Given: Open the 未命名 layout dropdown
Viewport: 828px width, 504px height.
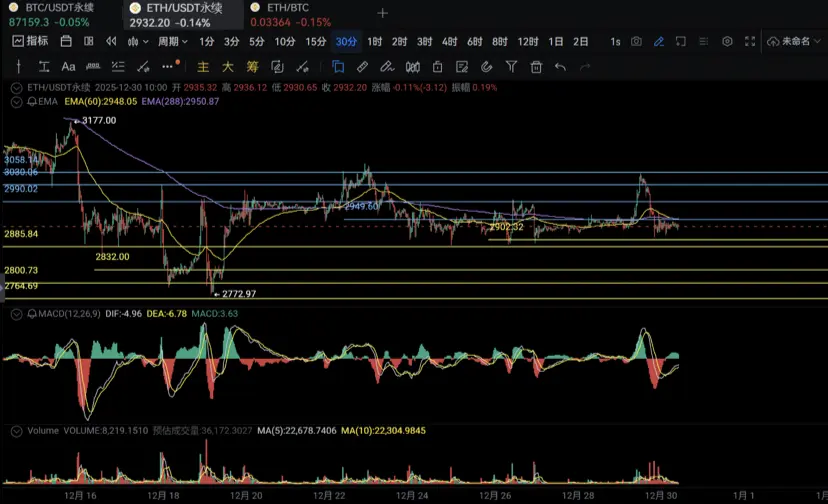Looking at the screenshot, I should point(794,41).
